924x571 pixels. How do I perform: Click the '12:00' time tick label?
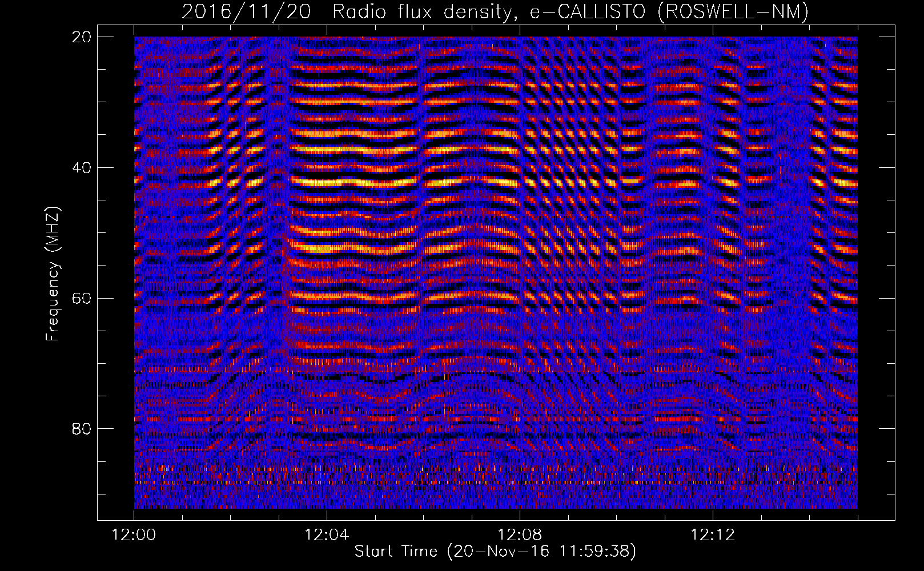[134, 535]
